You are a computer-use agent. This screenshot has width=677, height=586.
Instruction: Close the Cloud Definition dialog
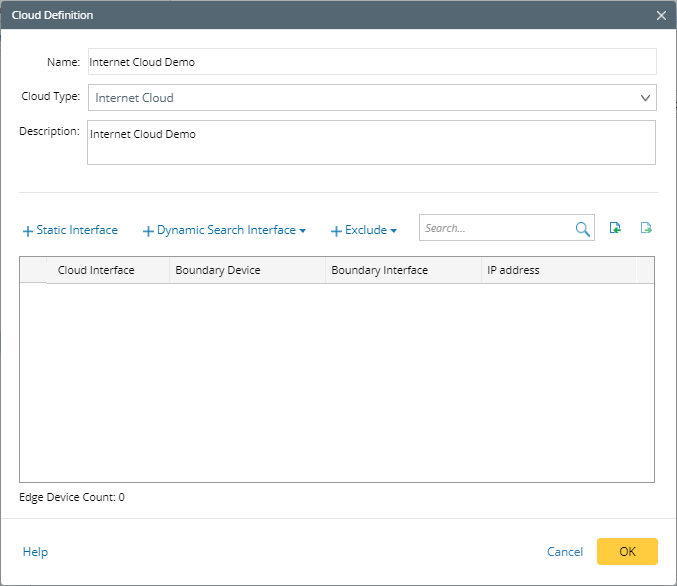click(661, 15)
